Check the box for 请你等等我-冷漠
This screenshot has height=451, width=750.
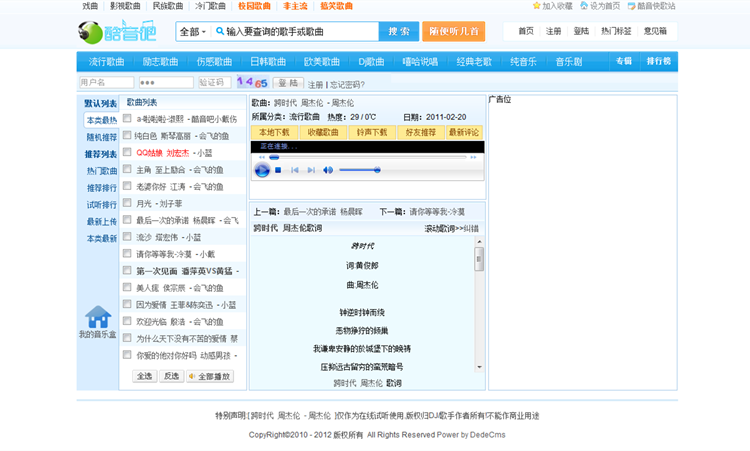(x=127, y=253)
